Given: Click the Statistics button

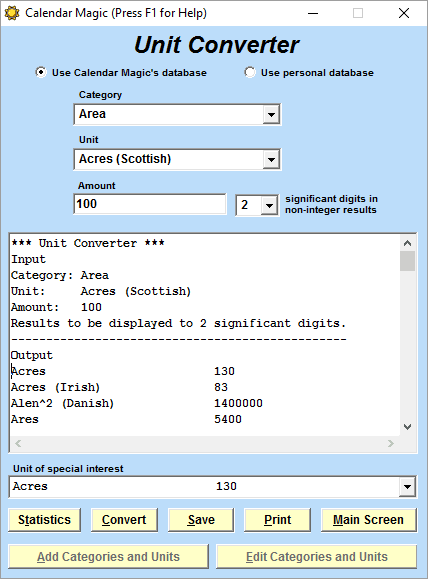Looking at the screenshot, I should [x=44, y=520].
